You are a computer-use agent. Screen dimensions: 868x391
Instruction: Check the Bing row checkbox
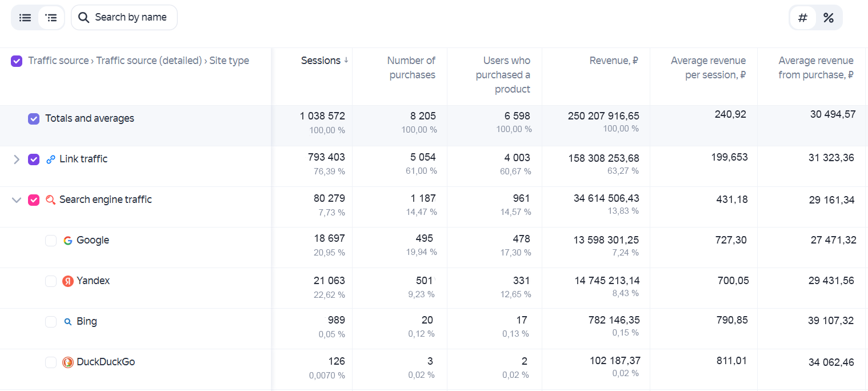(51, 322)
